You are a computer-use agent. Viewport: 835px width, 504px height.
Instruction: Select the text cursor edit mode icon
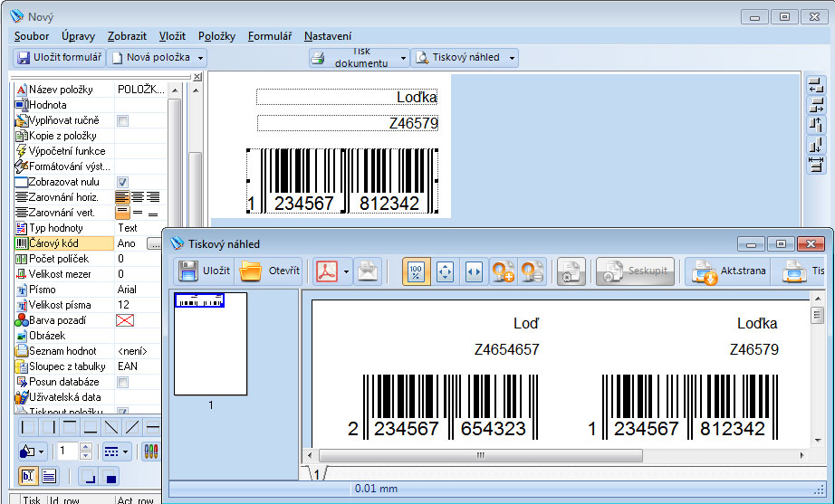tap(28, 476)
